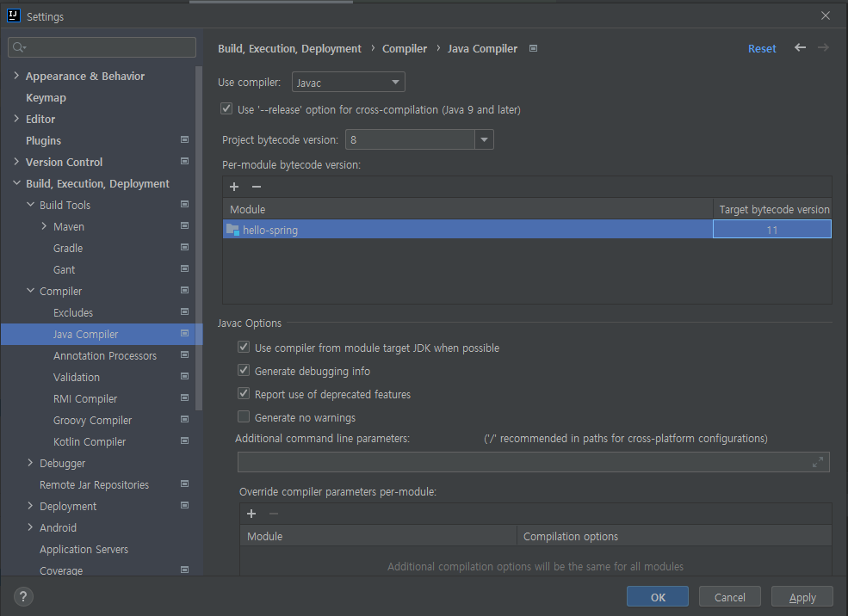Click the project-level icon beside Remote Jar Repositories
The width and height of the screenshot is (848, 616).
point(184,484)
